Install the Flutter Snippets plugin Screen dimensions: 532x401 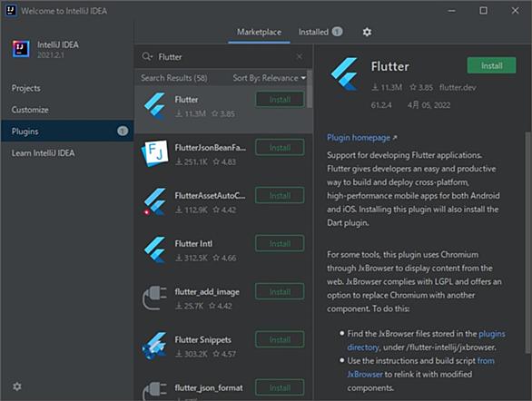[x=280, y=339]
